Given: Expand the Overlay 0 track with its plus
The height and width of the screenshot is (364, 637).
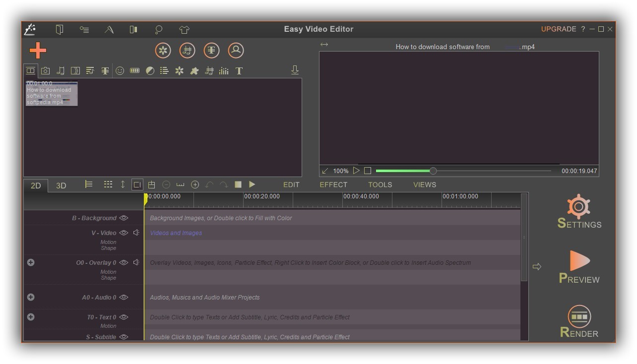Looking at the screenshot, I should (x=31, y=262).
